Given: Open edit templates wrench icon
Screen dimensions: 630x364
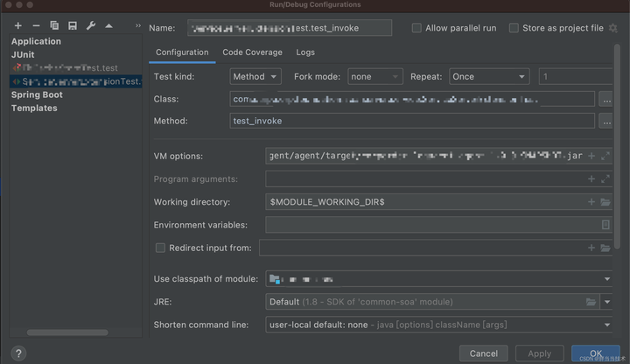Looking at the screenshot, I should pos(91,26).
